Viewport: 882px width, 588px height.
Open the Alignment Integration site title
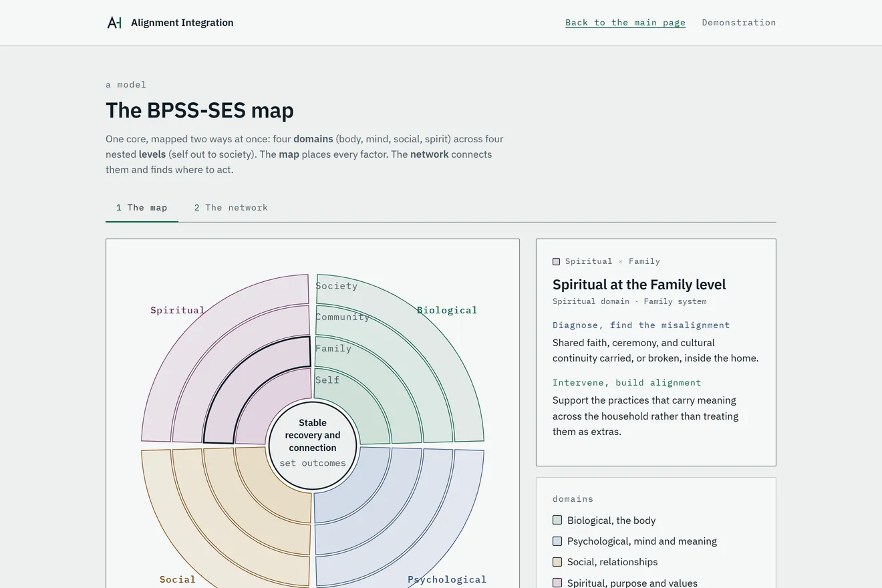pyautogui.click(x=182, y=23)
